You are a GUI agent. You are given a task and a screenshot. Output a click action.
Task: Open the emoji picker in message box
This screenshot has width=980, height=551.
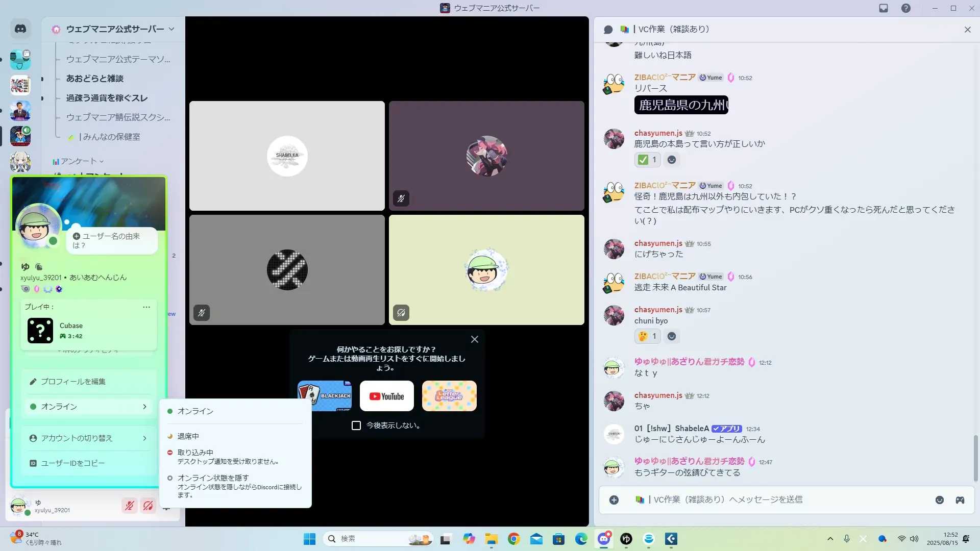(x=940, y=500)
